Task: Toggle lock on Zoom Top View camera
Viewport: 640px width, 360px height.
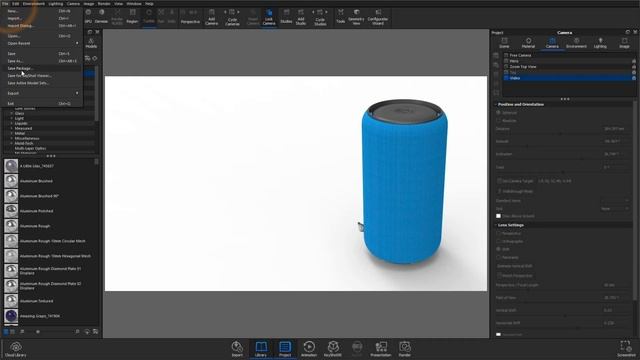Action: click(x=633, y=67)
